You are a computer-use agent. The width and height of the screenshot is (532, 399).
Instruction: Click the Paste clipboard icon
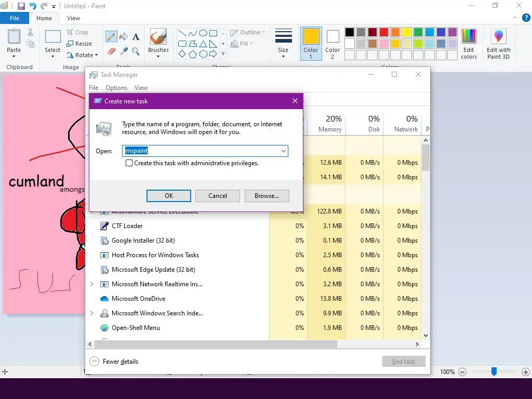(14, 36)
